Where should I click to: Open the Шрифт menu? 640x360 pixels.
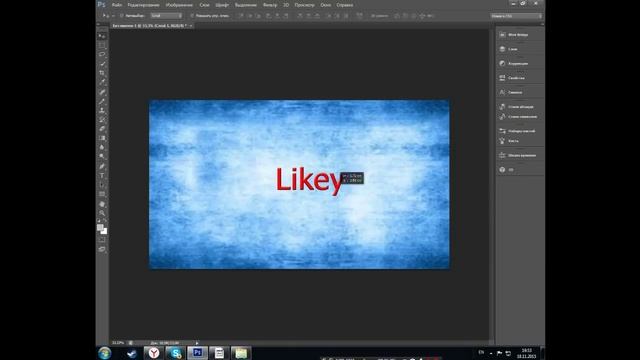point(222,5)
